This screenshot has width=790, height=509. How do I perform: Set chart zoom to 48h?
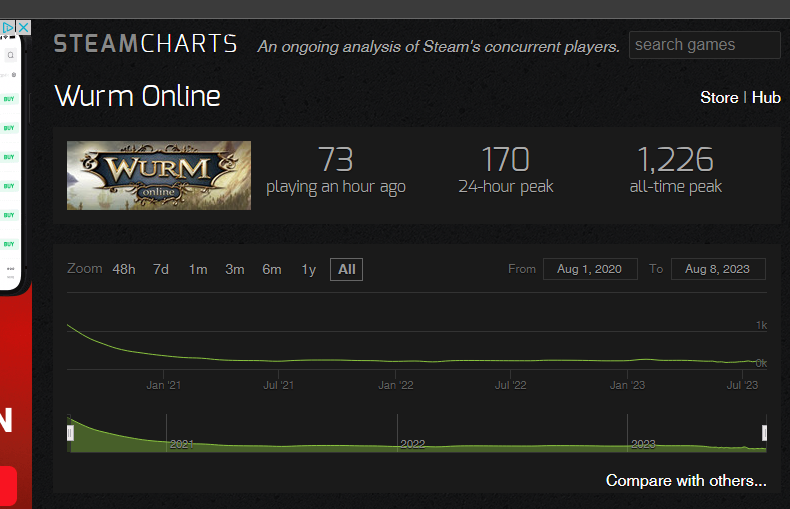tap(123, 270)
